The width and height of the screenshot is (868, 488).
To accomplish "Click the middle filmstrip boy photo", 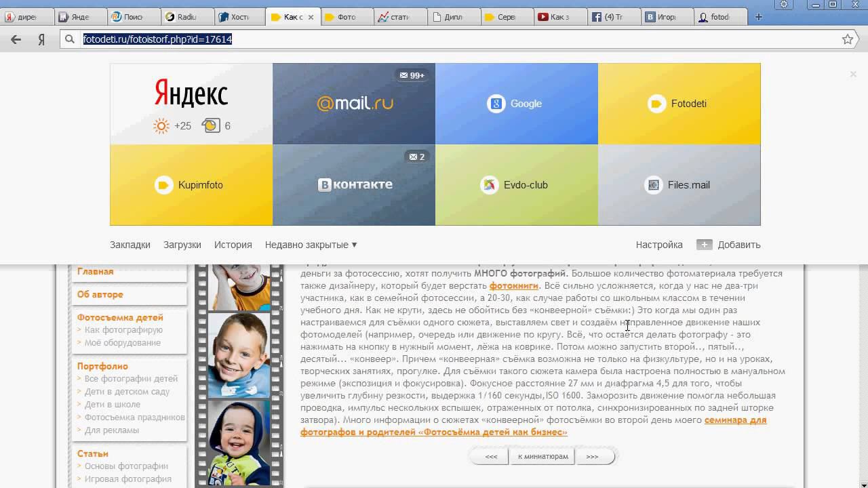I will tap(238, 355).
